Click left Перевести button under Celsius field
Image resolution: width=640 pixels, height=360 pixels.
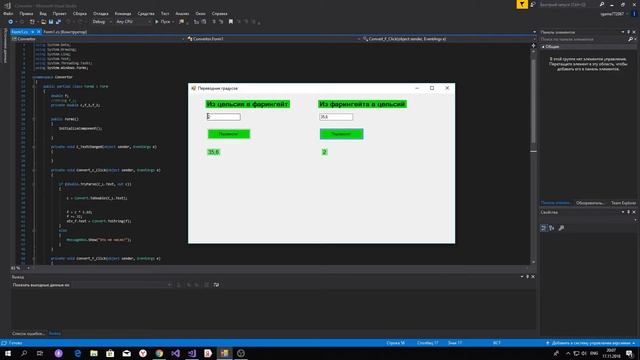(x=229, y=134)
